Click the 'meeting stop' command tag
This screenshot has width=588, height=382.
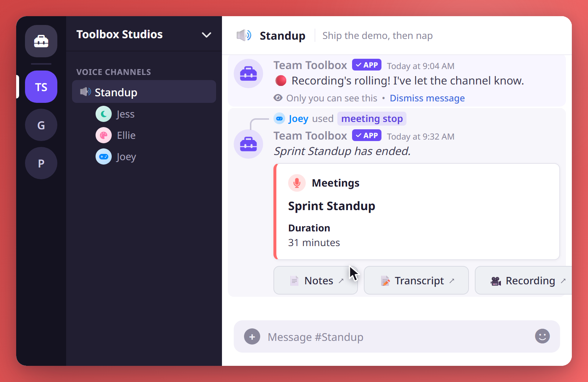pos(372,119)
